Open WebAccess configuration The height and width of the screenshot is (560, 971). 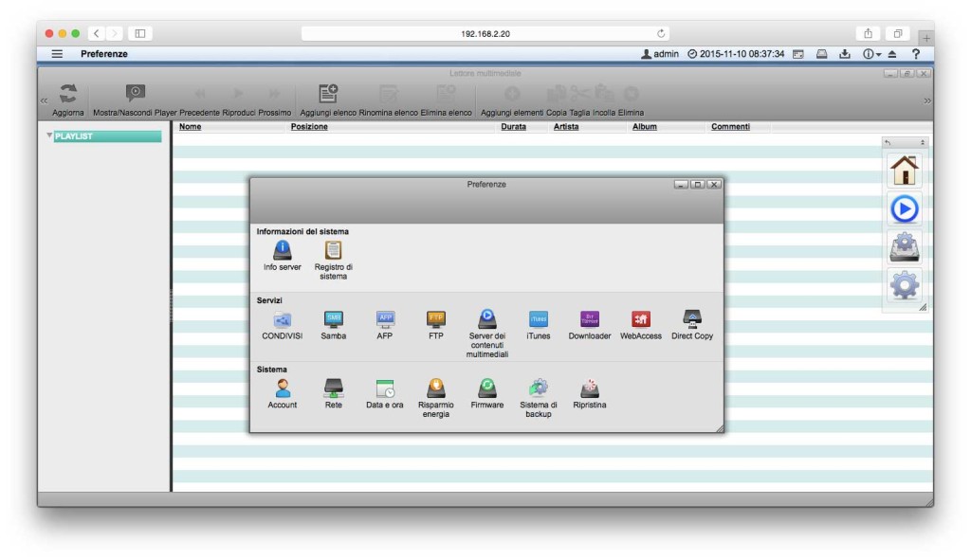click(x=640, y=322)
